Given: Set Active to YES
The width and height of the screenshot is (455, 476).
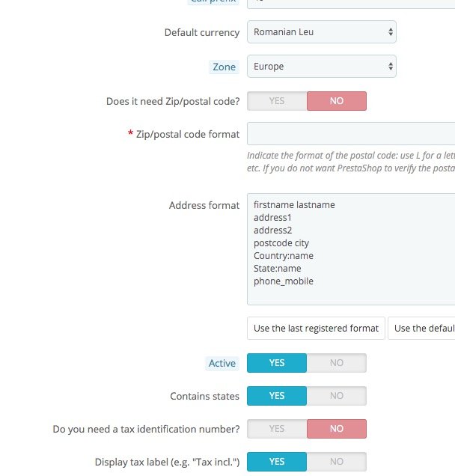Looking at the screenshot, I should (277, 363).
